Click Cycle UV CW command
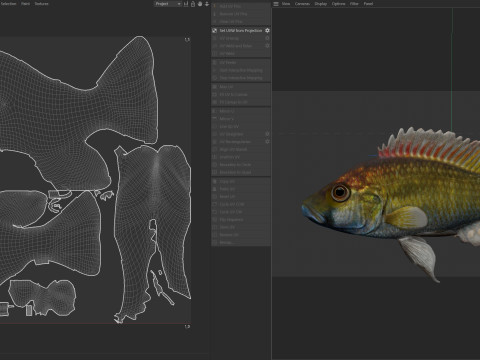 pyautogui.click(x=241, y=212)
